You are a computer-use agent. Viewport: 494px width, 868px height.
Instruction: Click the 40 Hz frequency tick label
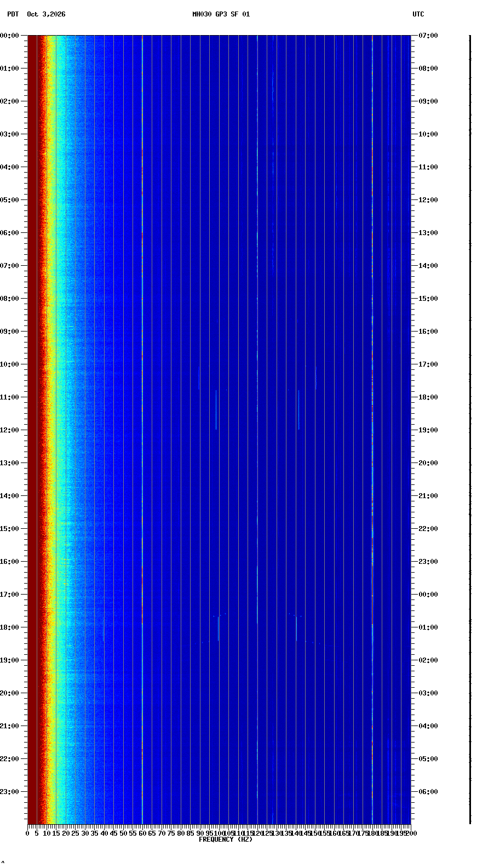[104, 833]
